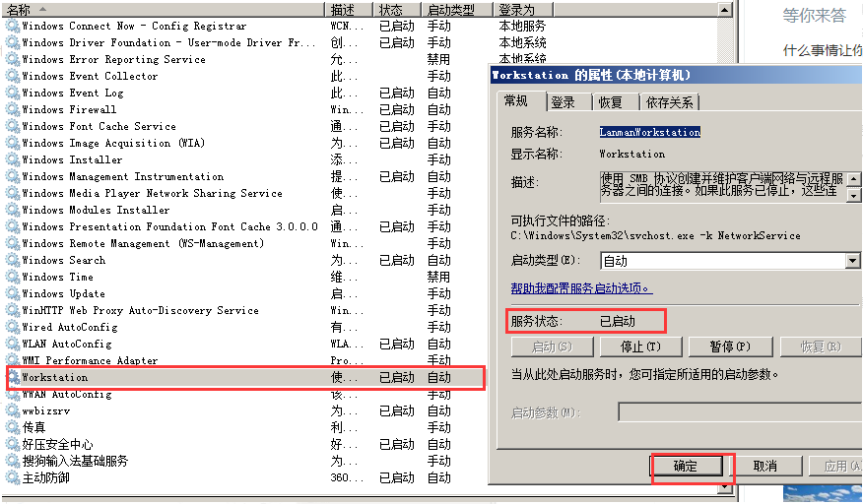This screenshot has height=504, width=863.
Task: Click the WLAN AutoConfig gear icon
Action: pos(12,344)
